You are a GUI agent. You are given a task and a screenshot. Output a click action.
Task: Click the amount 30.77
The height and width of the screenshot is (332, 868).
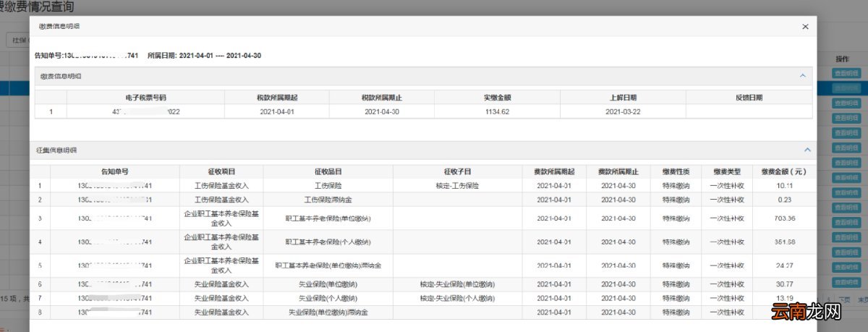(x=783, y=284)
